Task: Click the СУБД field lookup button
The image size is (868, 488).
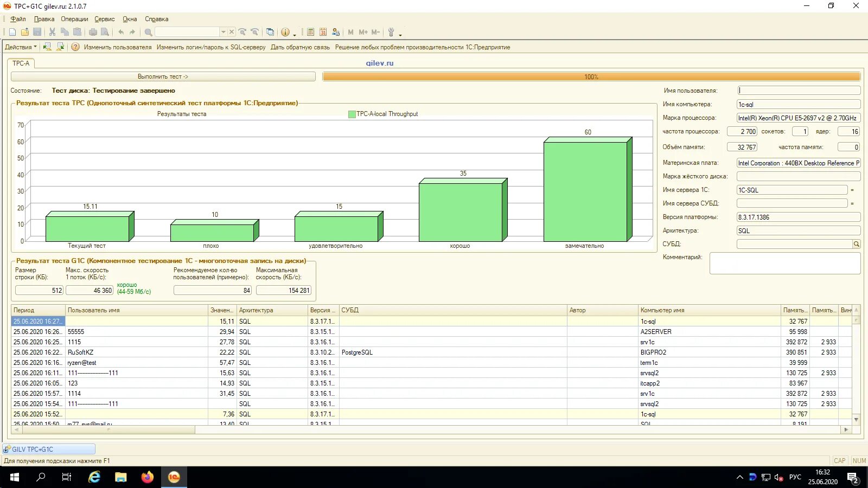Action: click(x=857, y=244)
